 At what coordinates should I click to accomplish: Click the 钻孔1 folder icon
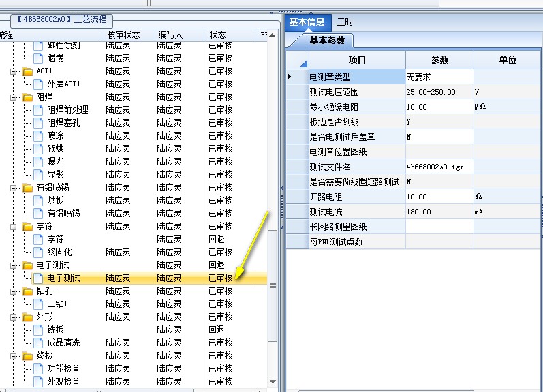(27, 291)
